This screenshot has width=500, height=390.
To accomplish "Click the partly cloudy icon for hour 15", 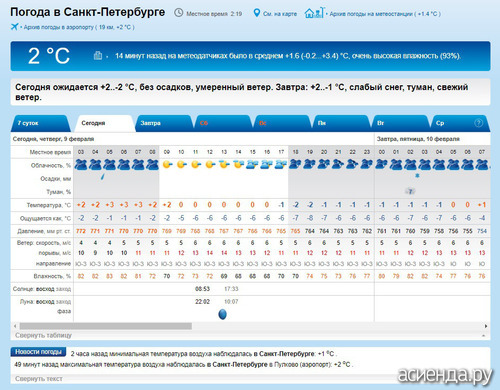I will [x=252, y=164].
